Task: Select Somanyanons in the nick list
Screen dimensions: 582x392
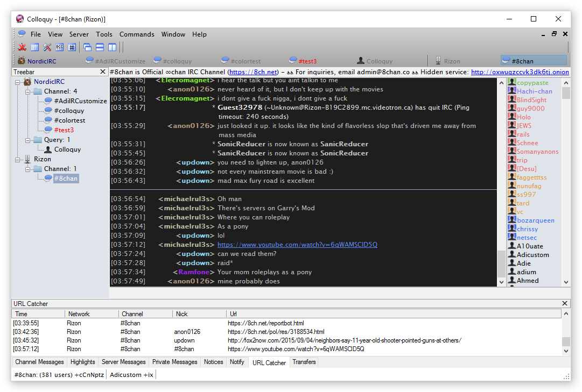Action: [537, 151]
